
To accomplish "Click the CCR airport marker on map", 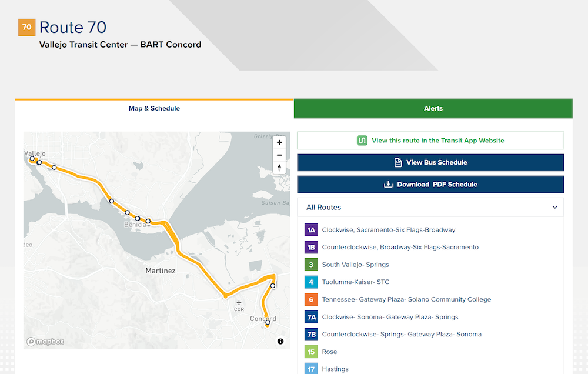I will coord(239,306).
